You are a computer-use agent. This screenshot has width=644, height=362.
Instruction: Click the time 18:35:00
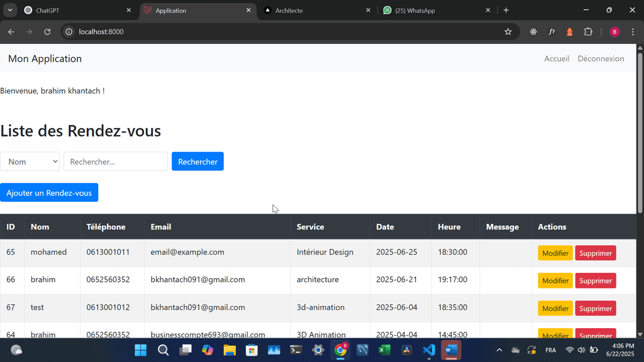[452, 307]
